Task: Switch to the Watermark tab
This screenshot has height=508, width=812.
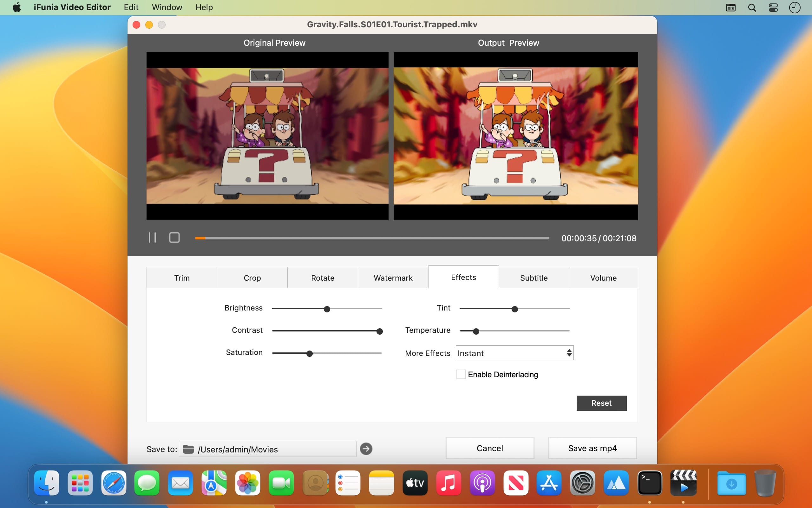Action: [x=393, y=277]
